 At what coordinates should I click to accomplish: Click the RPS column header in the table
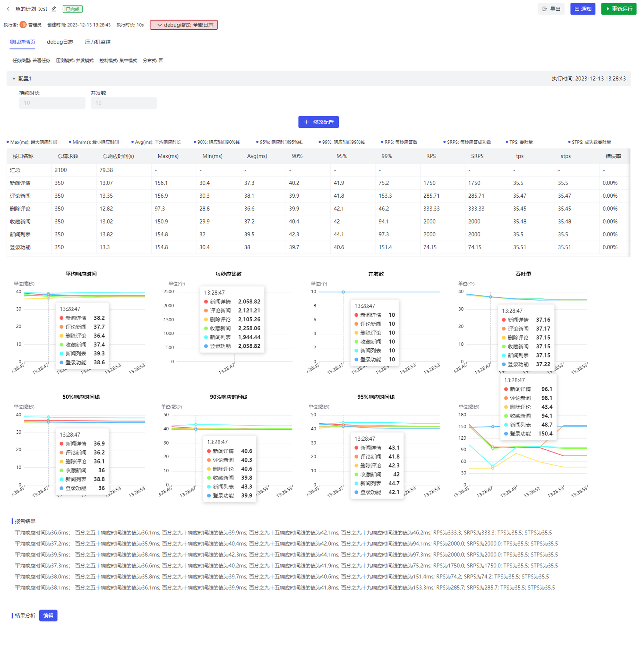(431, 156)
